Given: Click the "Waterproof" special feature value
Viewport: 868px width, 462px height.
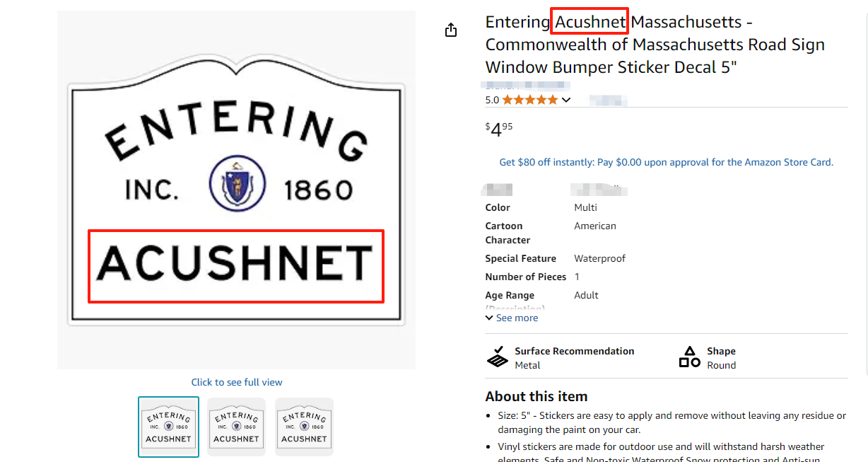Looking at the screenshot, I should point(599,258).
